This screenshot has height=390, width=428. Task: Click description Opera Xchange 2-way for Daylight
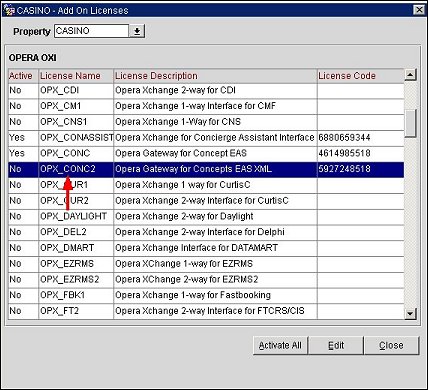184,216
